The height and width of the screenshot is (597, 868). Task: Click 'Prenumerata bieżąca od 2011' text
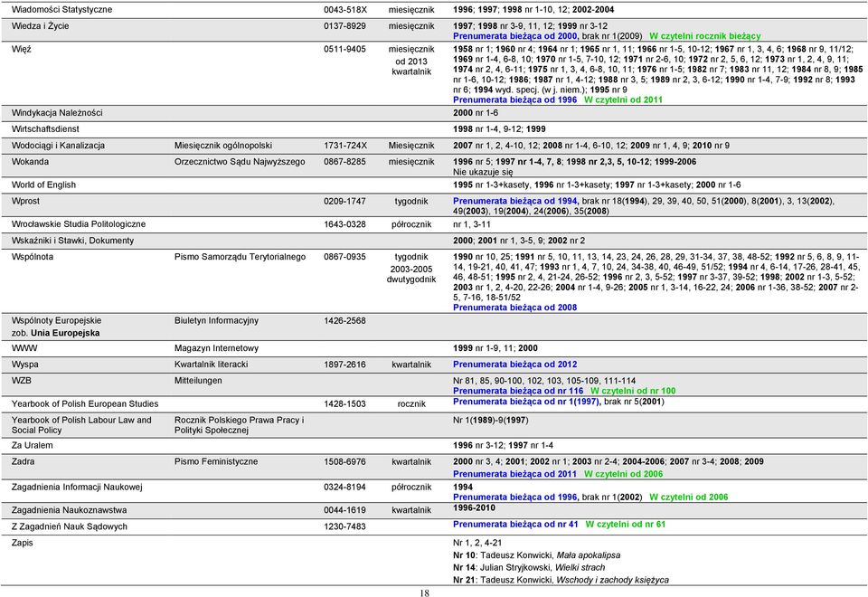tap(514, 473)
